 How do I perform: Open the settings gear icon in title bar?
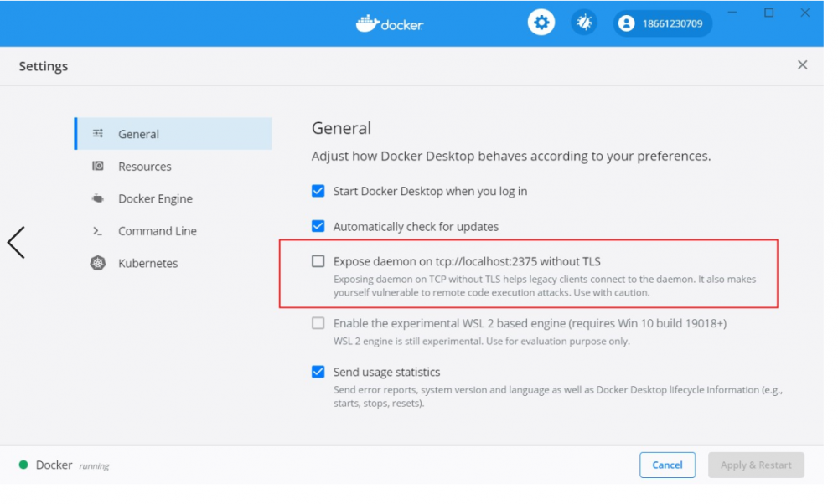(x=541, y=22)
